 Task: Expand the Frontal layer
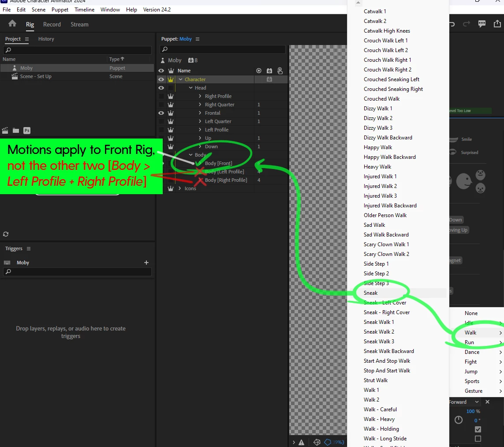pos(200,113)
